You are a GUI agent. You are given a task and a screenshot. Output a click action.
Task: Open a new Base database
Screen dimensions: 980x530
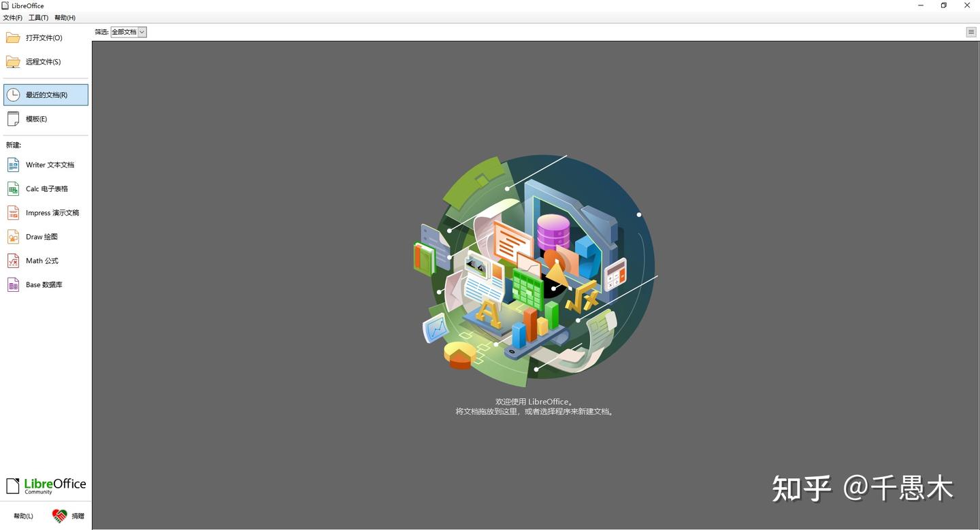click(41, 284)
